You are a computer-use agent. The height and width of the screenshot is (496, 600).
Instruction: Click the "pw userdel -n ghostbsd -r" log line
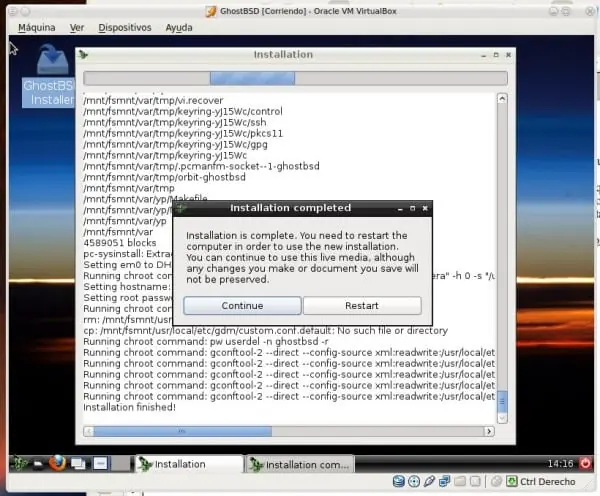pyautogui.click(x=206, y=341)
